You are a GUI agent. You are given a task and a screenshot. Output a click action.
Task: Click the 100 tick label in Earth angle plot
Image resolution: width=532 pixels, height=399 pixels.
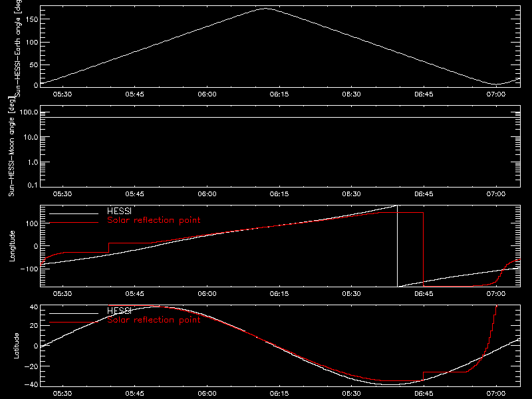click(x=31, y=43)
